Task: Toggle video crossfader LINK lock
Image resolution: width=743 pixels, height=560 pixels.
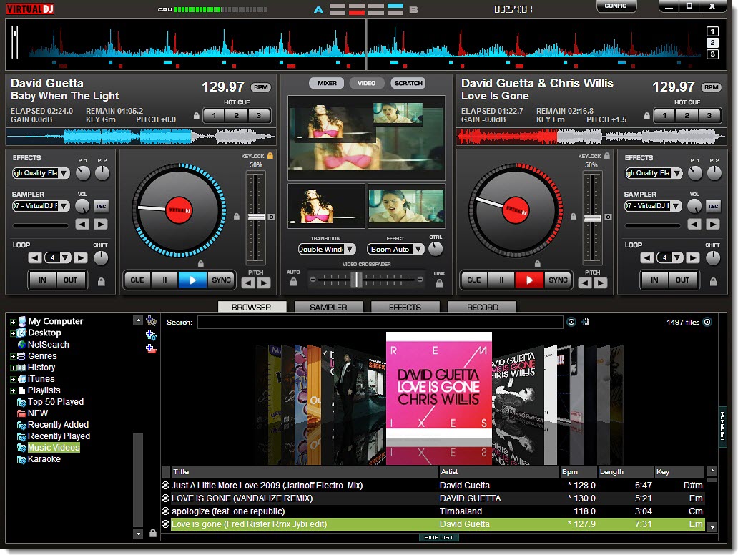Action: click(440, 283)
